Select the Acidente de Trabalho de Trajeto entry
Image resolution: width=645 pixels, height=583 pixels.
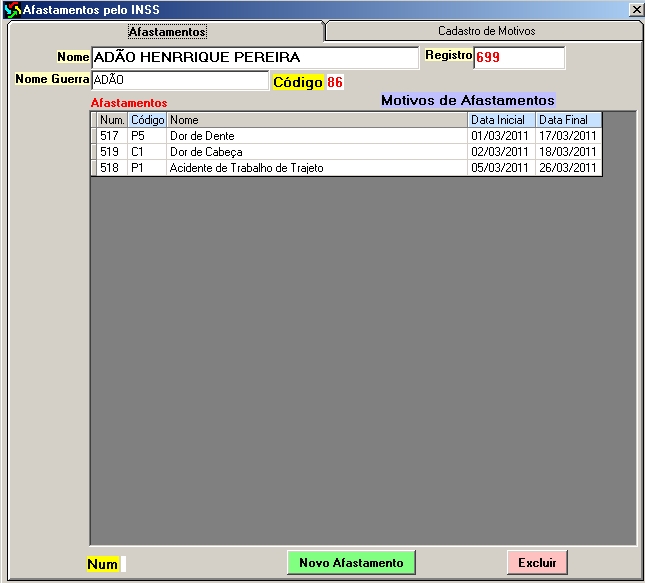point(317,168)
